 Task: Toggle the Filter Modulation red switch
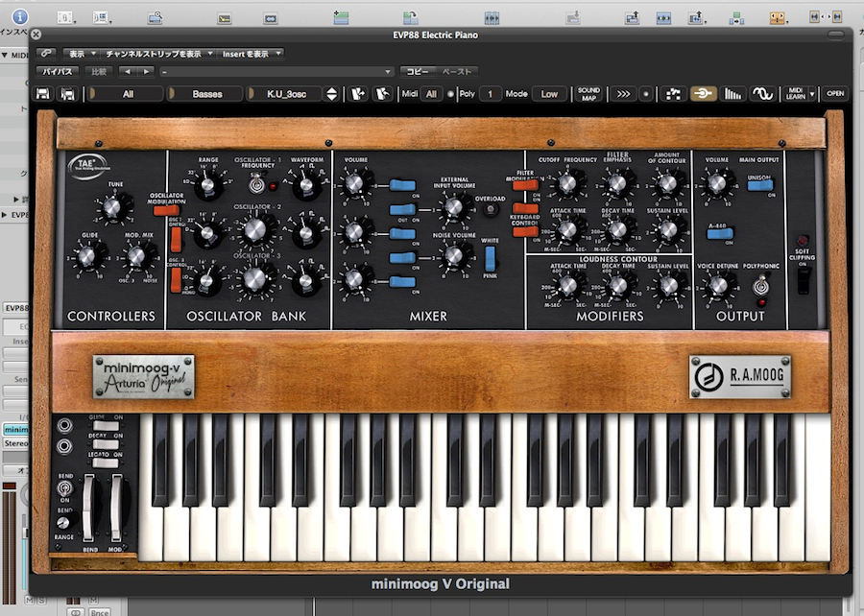click(525, 185)
